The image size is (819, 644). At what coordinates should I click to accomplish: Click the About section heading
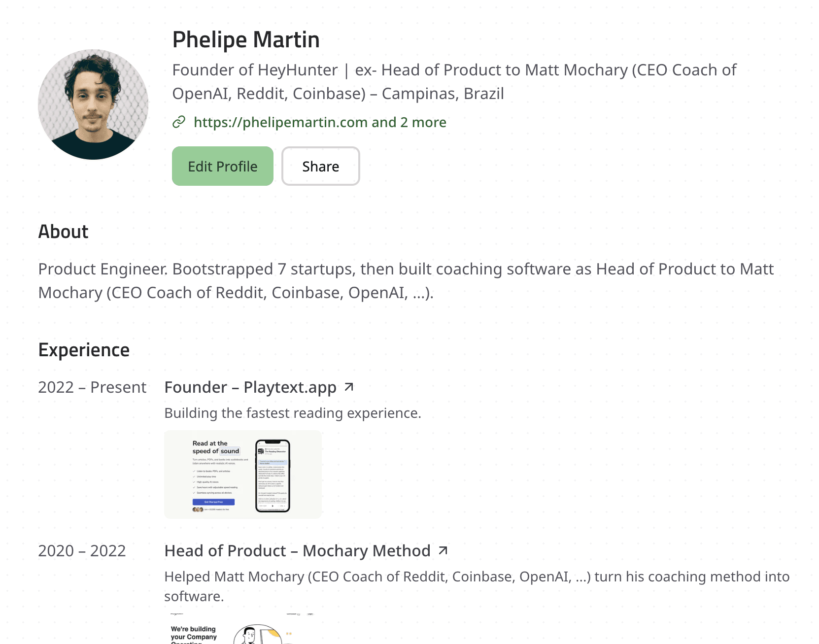point(64,232)
